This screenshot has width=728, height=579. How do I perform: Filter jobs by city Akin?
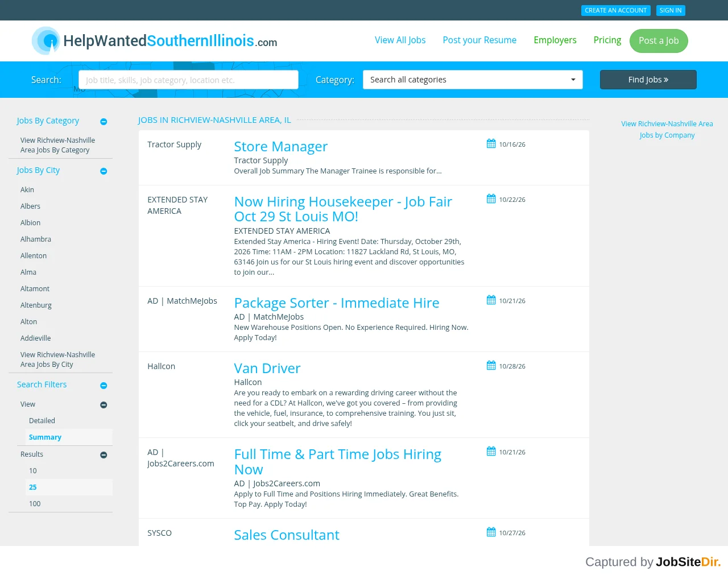coord(27,190)
